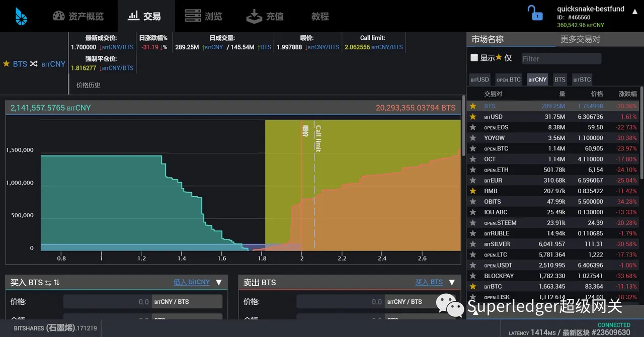Click the CONNECTED status indicator

coord(614,325)
